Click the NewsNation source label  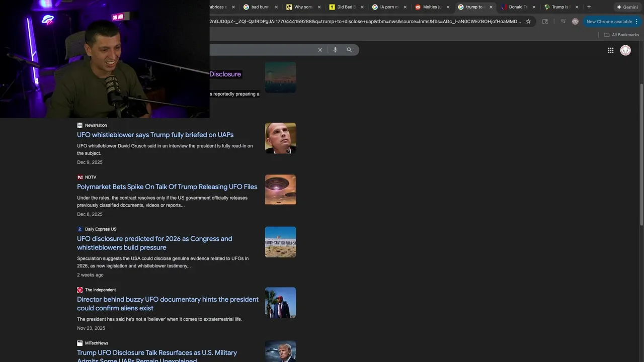(96, 125)
